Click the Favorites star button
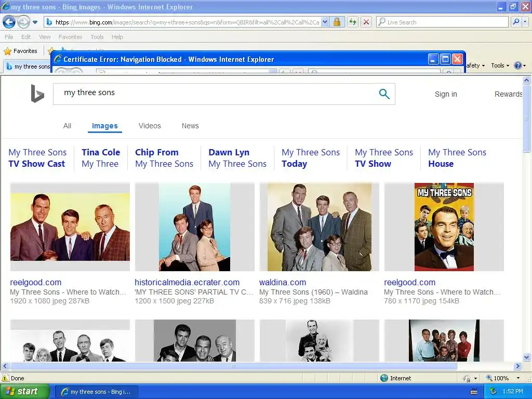Image resolution: width=532 pixels, height=399 pixels. 20,51
